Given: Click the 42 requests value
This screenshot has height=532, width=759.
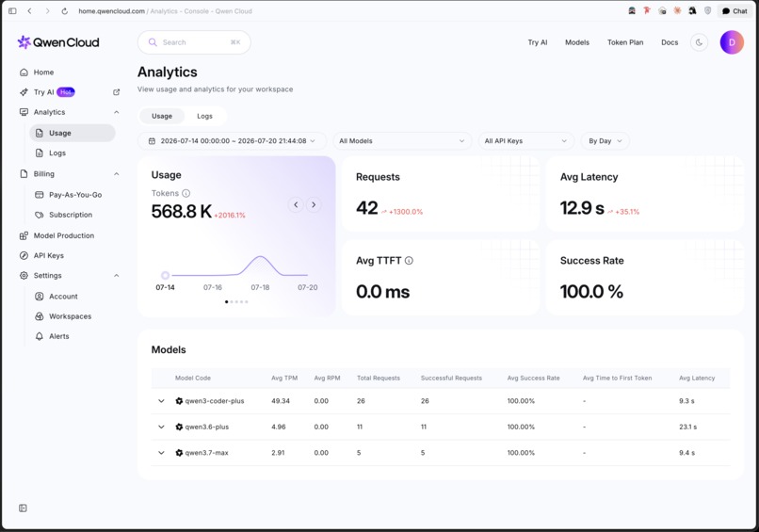Looking at the screenshot, I should coord(367,208).
